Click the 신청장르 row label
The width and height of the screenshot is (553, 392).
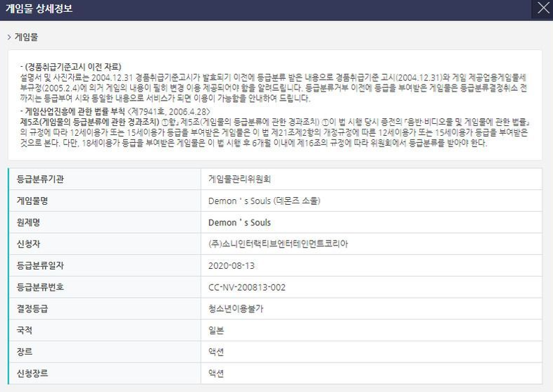32,373
